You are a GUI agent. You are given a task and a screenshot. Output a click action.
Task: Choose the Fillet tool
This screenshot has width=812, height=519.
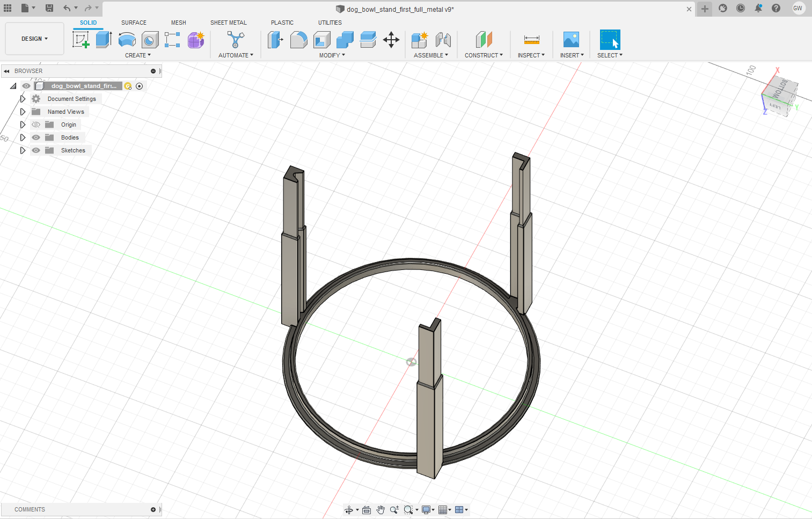click(x=298, y=40)
